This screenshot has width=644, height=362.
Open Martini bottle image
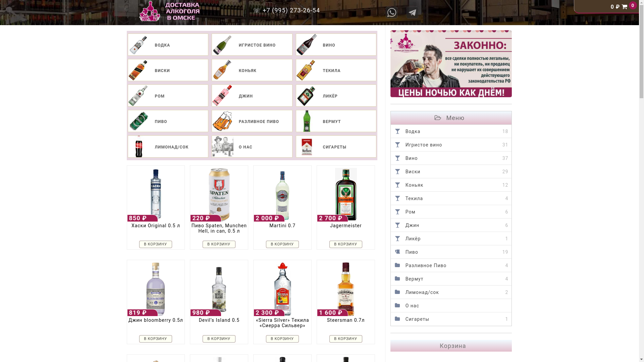click(x=282, y=194)
